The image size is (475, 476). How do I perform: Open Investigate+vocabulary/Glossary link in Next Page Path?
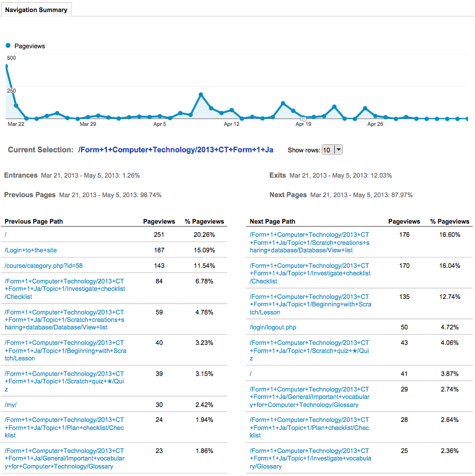(310, 459)
